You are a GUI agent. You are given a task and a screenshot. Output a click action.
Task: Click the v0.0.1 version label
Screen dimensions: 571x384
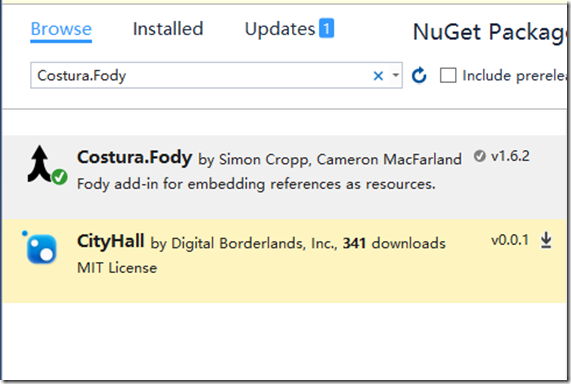click(510, 240)
